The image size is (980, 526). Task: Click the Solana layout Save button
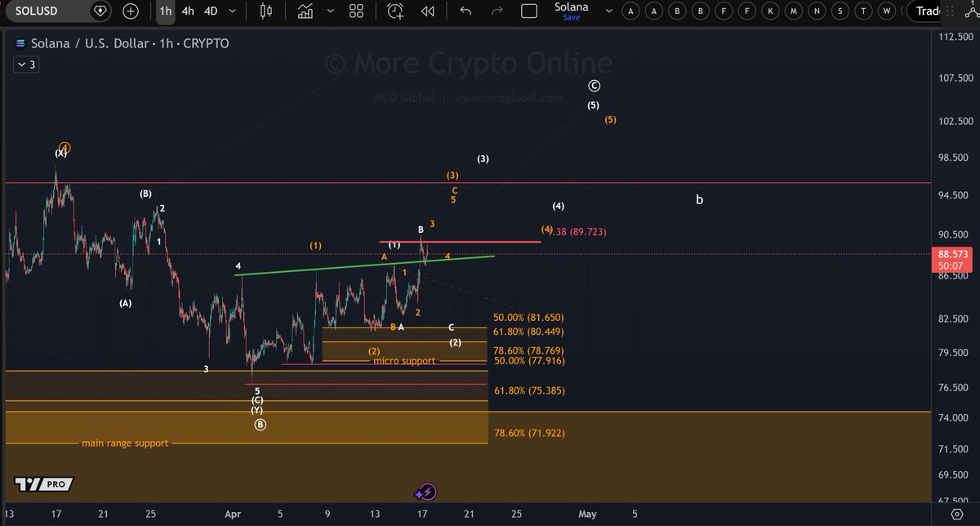pyautogui.click(x=571, y=17)
